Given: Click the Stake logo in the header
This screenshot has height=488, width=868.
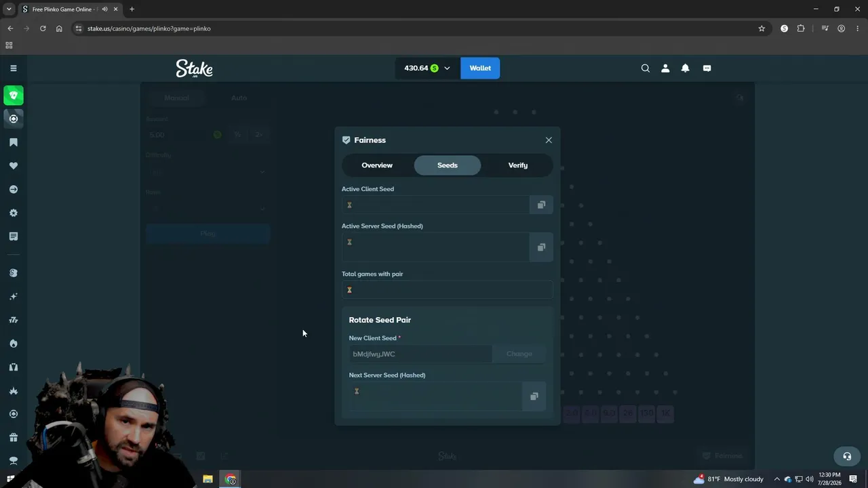Looking at the screenshot, I should point(195,68).
